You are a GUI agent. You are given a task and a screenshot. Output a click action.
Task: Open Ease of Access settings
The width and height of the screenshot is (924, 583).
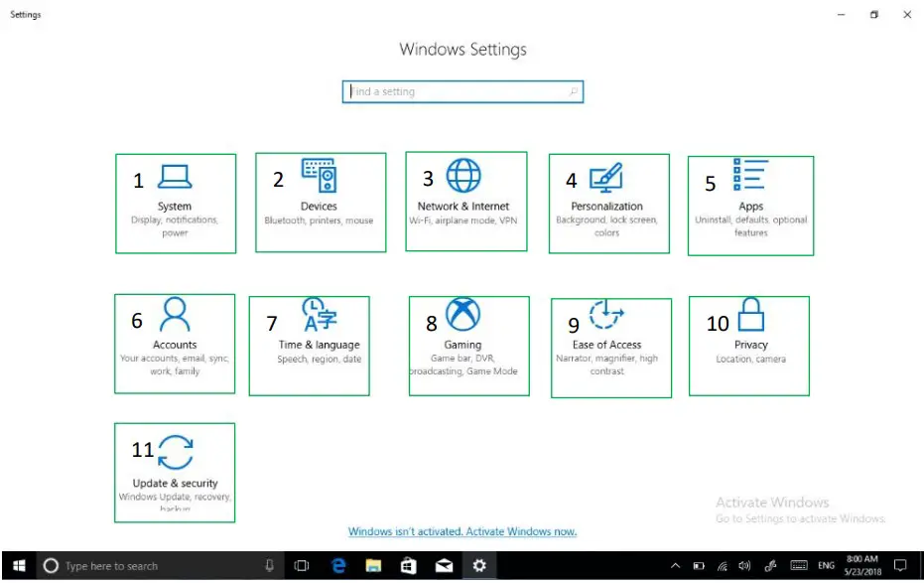click(x=610, y=346)
